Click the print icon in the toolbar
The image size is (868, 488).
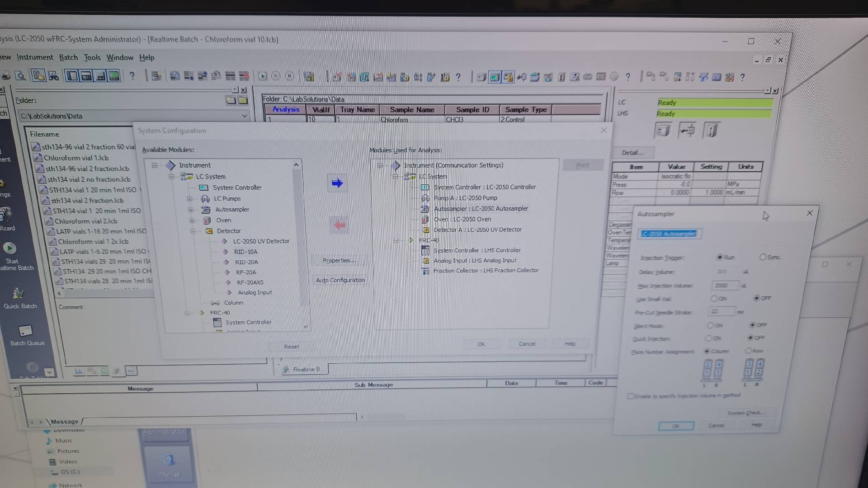click(6, 75)
